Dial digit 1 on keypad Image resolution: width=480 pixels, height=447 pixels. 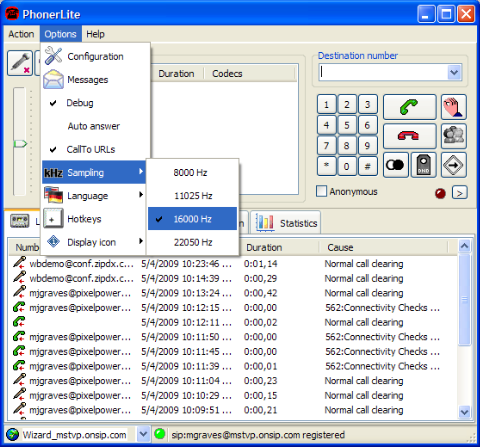click(x=326, y=105)
